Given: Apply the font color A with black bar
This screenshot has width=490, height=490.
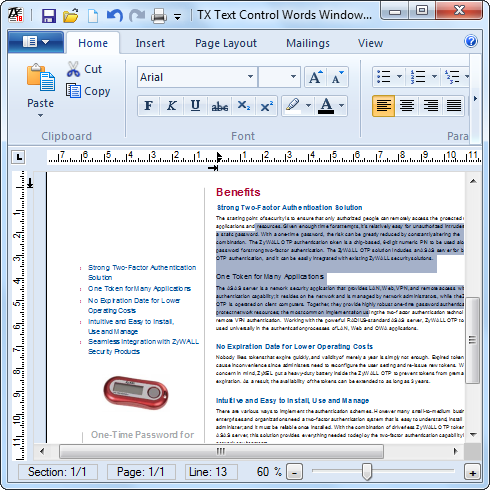Looking at the screenshot, I should [326, 106].
